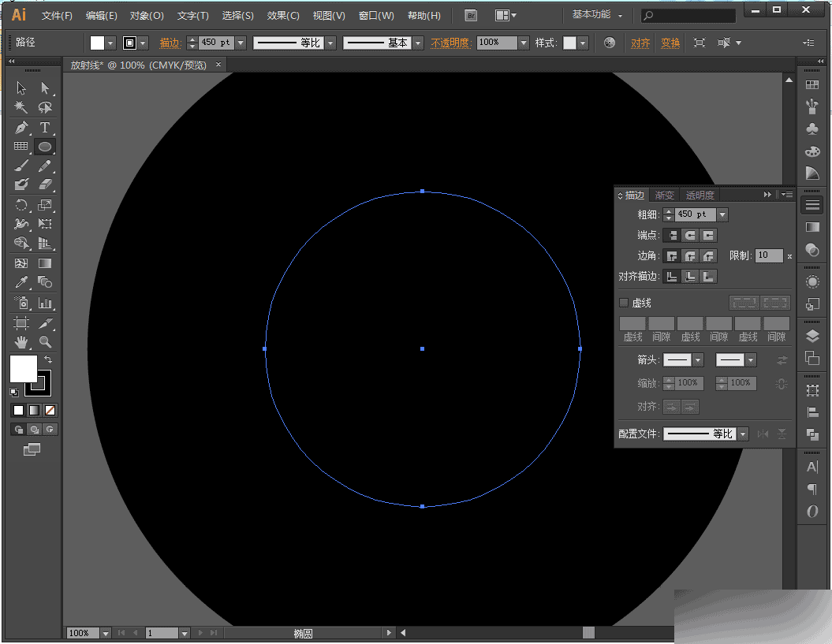Align stroke to outside in 对齐描边

tap(708, 277)
